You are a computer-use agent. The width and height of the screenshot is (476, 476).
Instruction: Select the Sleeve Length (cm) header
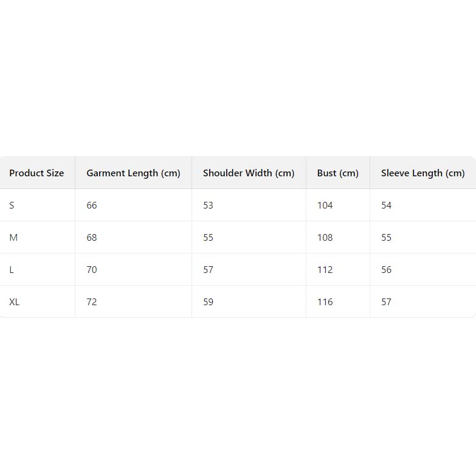click(423, 173)
